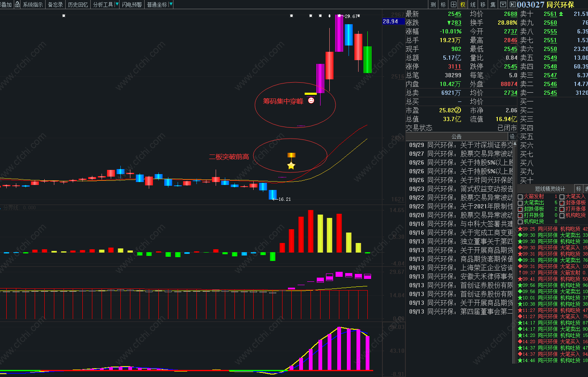Viewport: 588px width, 377px height.
Task: Click red arrow icon at 09:37 火箭发射
Action: (x=520, y=273)
